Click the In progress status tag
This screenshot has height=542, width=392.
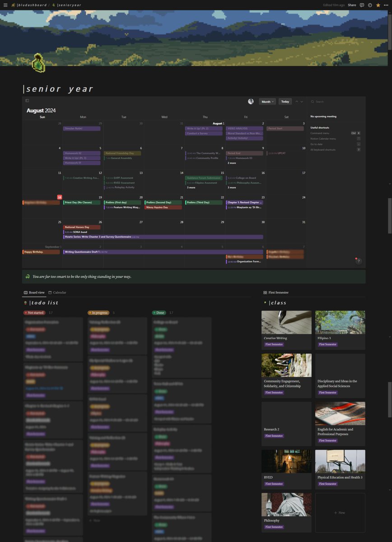click(x=98, y=313)
